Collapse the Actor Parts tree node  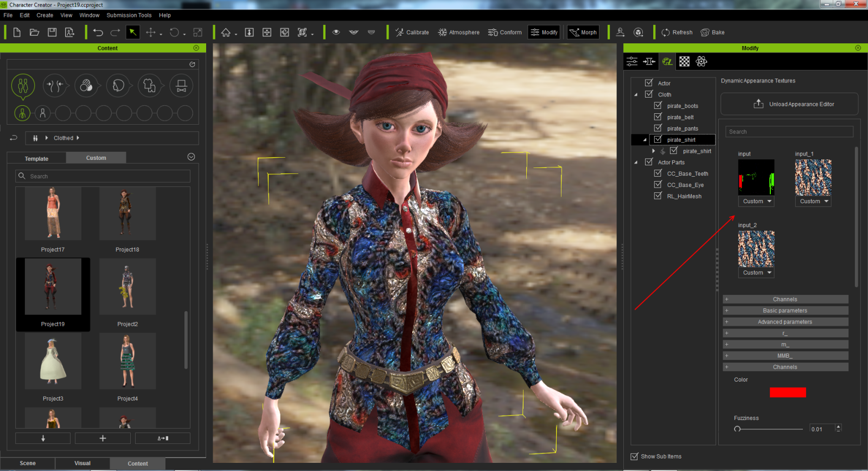(636, 162)
